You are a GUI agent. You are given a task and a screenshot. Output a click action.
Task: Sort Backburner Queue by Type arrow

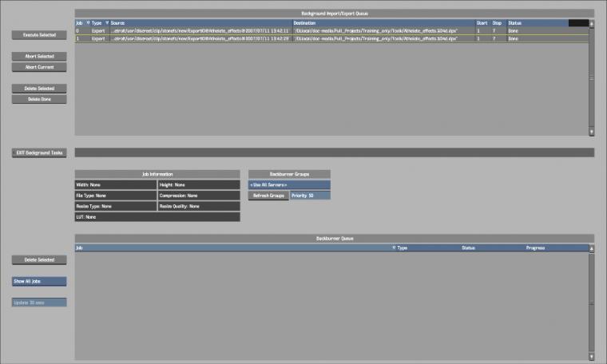[x=394, y=247]
